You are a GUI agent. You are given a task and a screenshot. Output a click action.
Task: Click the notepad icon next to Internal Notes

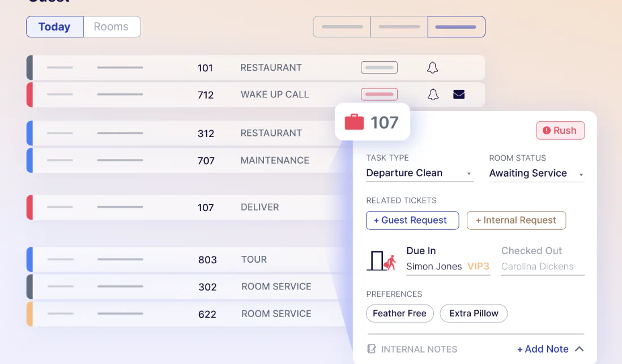point(371,349)
